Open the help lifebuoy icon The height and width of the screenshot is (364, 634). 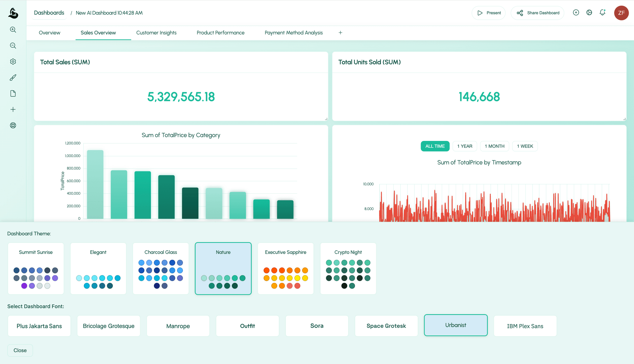tap(13, 125)
